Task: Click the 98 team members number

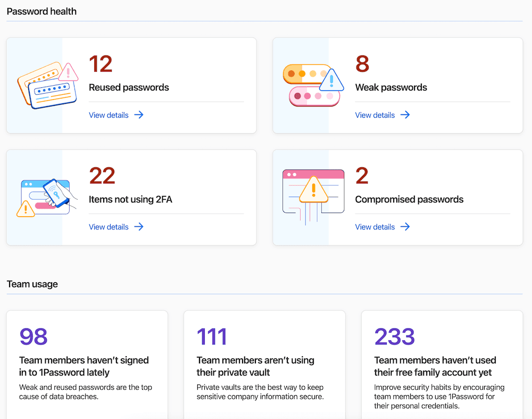Action: (x=34, y=336)
